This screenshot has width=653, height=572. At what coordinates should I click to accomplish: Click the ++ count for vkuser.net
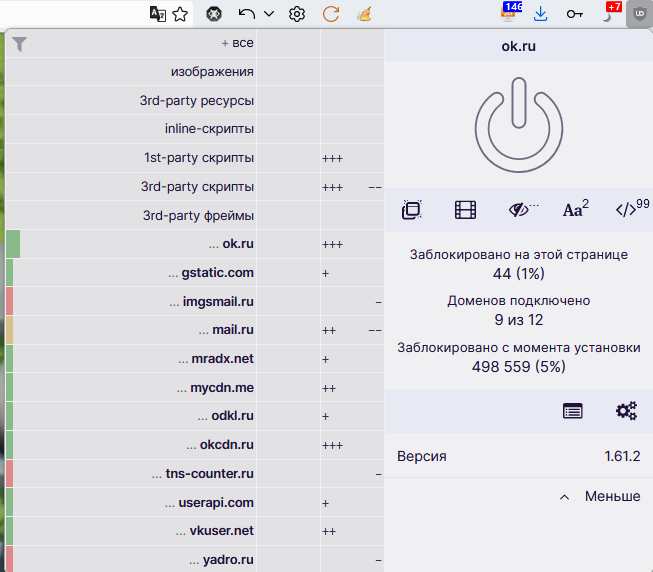pyautogui.click(x=329, y=532)
